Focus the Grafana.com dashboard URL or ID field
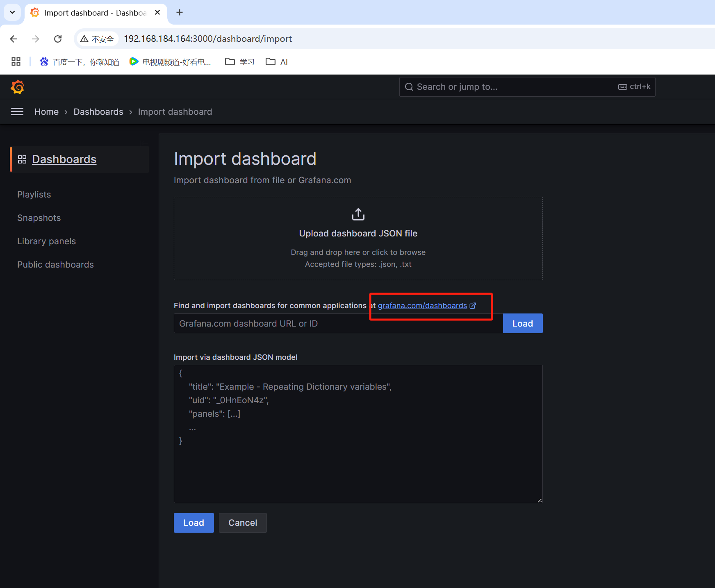 (x=338, y=323)
